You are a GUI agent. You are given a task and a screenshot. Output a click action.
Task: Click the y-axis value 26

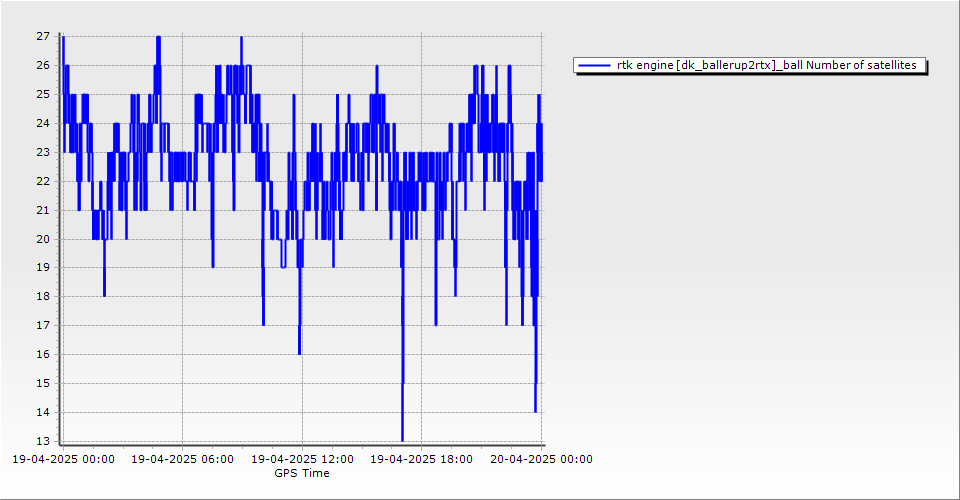tap(43, 65)
